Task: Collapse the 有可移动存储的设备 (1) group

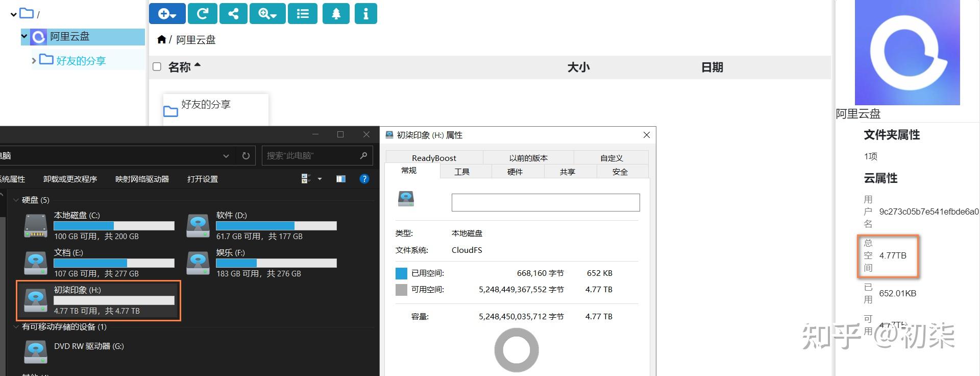Action: click(x=16, y=327)
